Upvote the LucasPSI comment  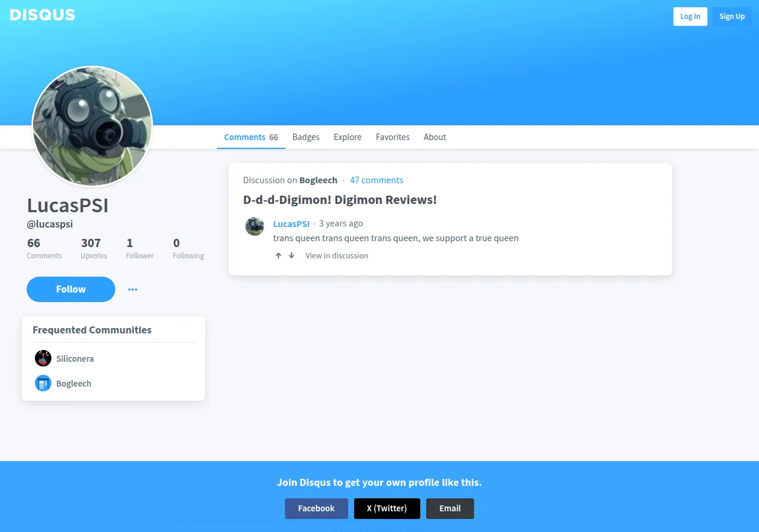coord(278,256)
